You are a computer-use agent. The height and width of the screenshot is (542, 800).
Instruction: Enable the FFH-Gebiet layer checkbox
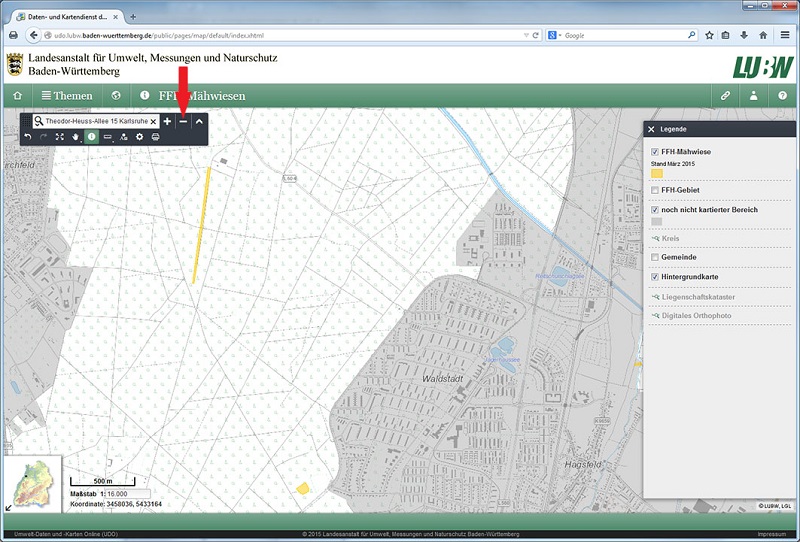coord(655,190)
